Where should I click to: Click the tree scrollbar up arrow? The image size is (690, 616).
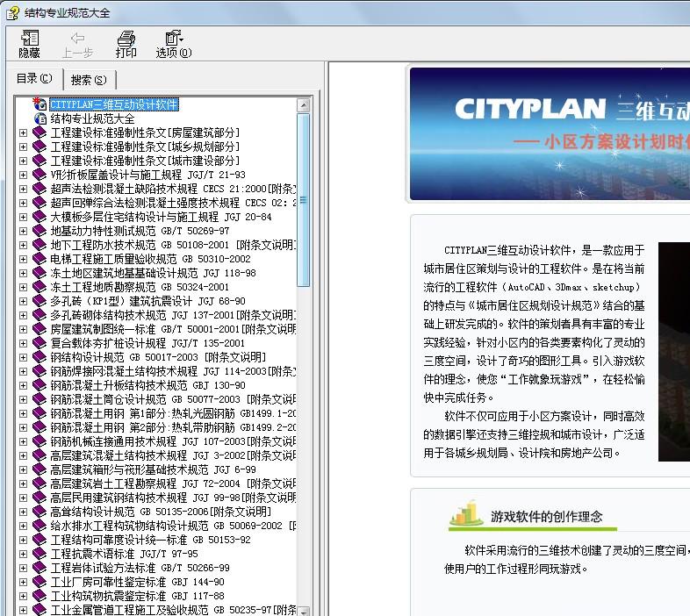(x=303, y=105)
